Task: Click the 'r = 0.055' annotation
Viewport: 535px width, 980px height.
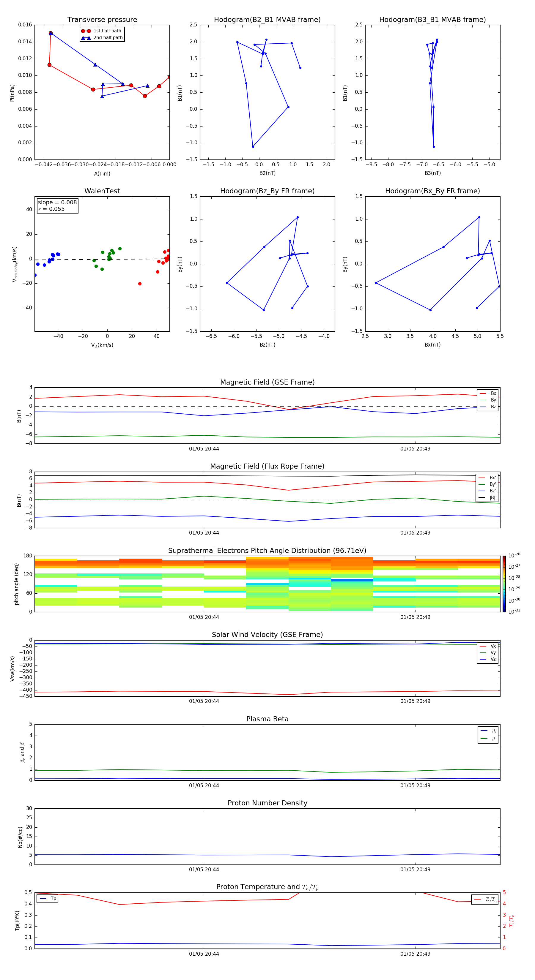Action: click(51, 209)
